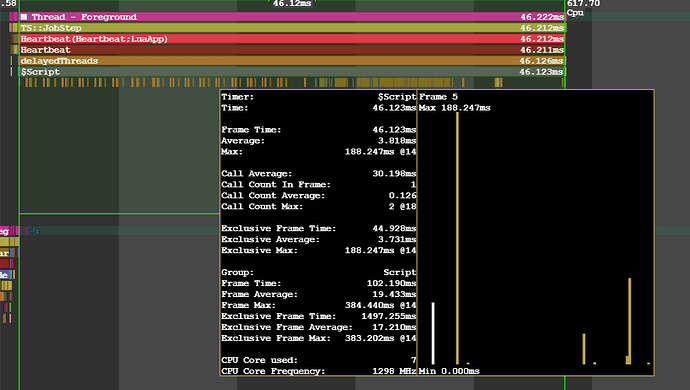Click the "0.126" call count average value
690x390 pixels.
pyautogui.click(x=402, y=195)
